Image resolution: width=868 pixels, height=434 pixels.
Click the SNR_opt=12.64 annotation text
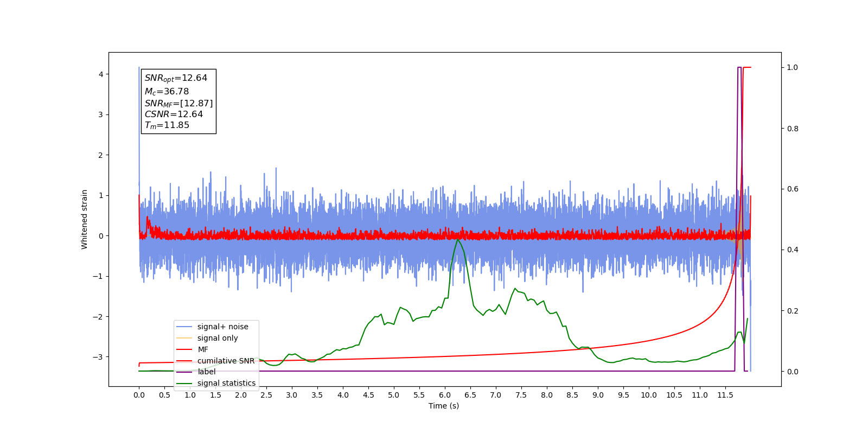coord(176,78)
